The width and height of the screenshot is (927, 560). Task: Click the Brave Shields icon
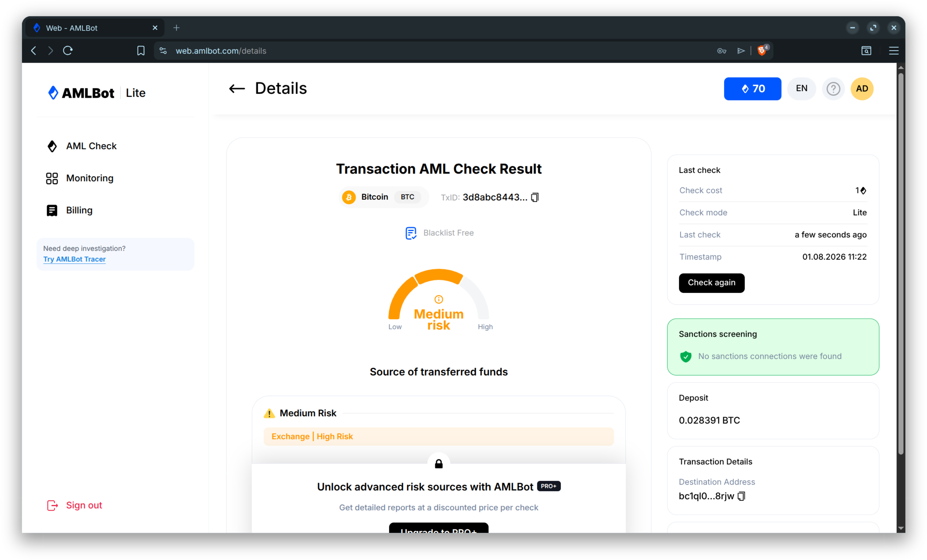(x=763, y=50)
